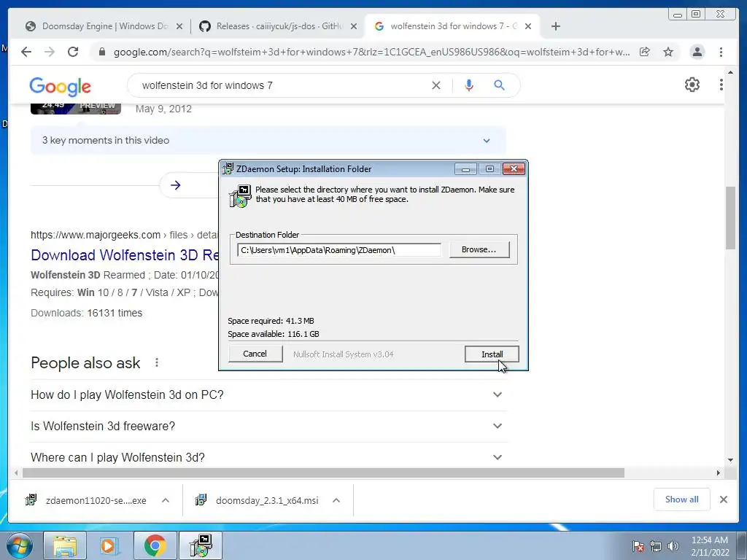Expand 'How do I play Wolfenstein 3d on PC?'
The height and width of the screenshot is (560, 747).
coord(268,394)
